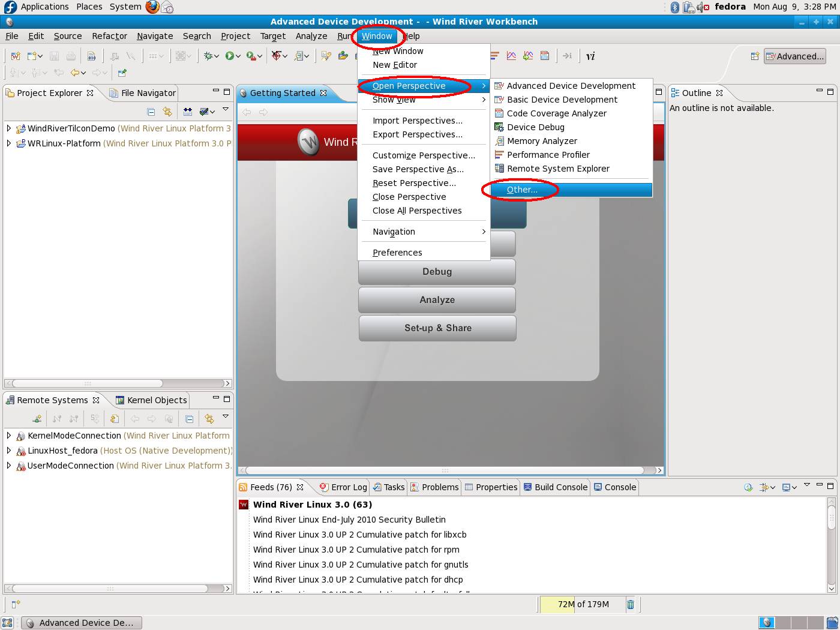Image resolution: width=840 pixels, height=630 pixels.
Task: Click the red crosshair target toolbar icon
Action: [x=276, y=56]
